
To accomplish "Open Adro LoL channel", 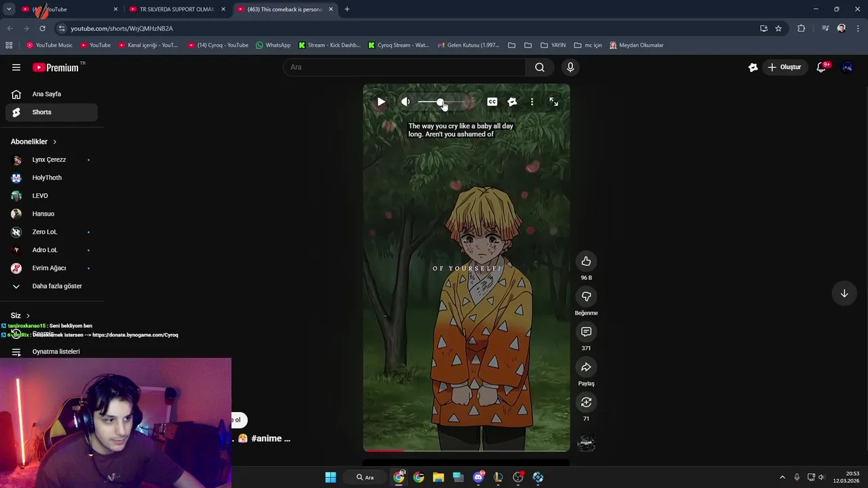I will (52, 250).
